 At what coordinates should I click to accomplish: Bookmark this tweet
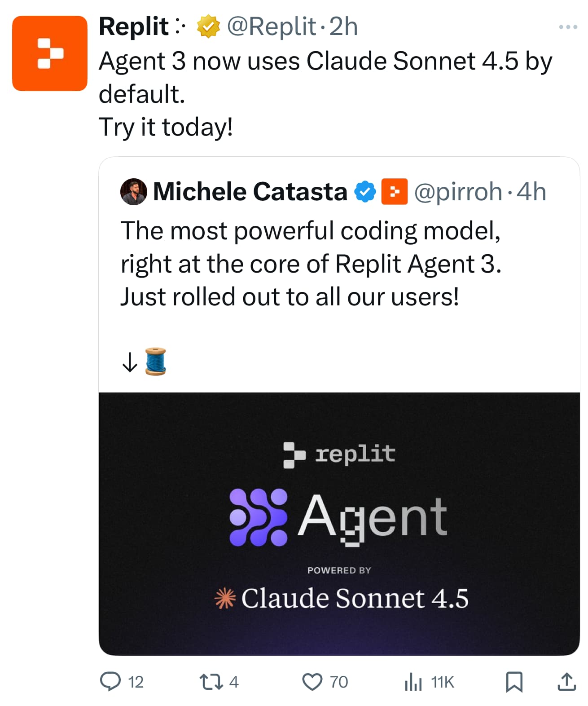pos(514,681)
